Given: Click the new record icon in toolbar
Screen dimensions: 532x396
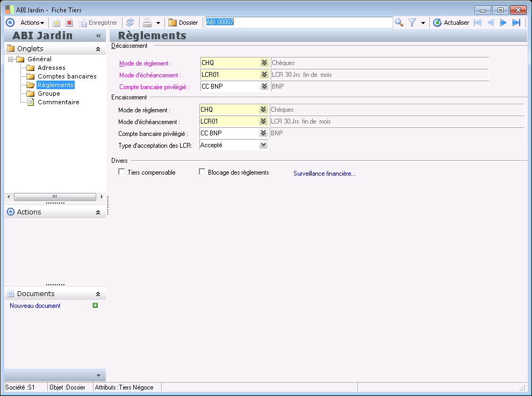Looking at the screenshot, I should (x=56, y=23).
